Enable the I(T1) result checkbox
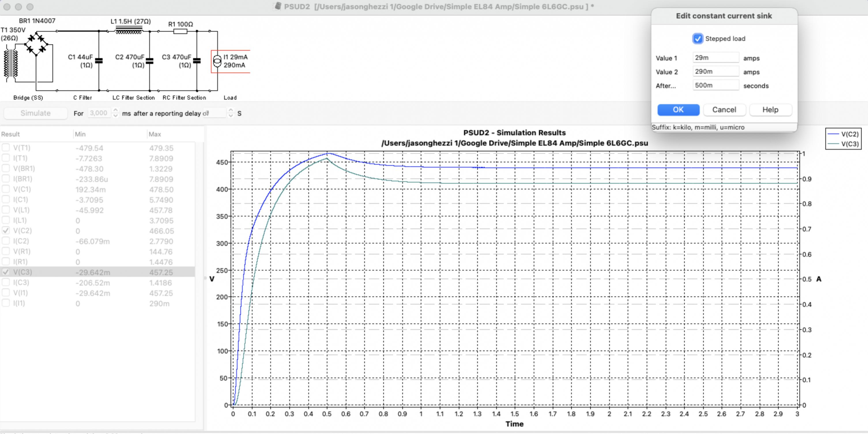The width and height of the screenshot is (868, 434). 6,158
